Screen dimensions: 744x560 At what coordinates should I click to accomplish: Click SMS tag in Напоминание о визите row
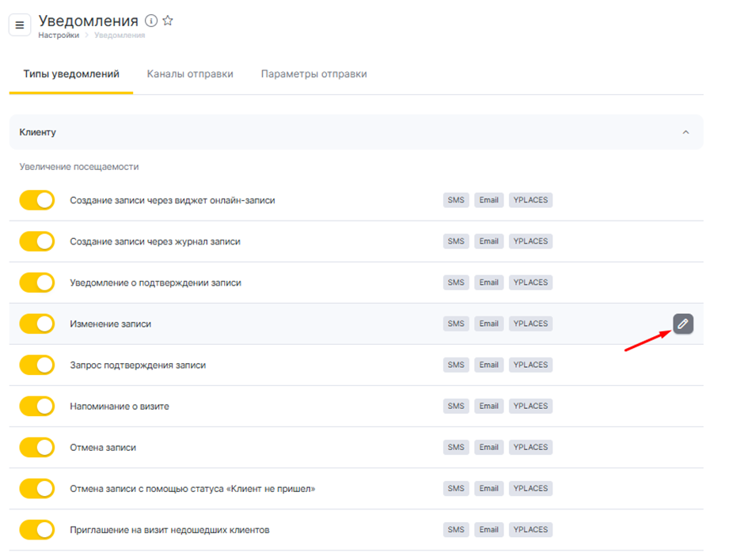click(x=457, y=406)
